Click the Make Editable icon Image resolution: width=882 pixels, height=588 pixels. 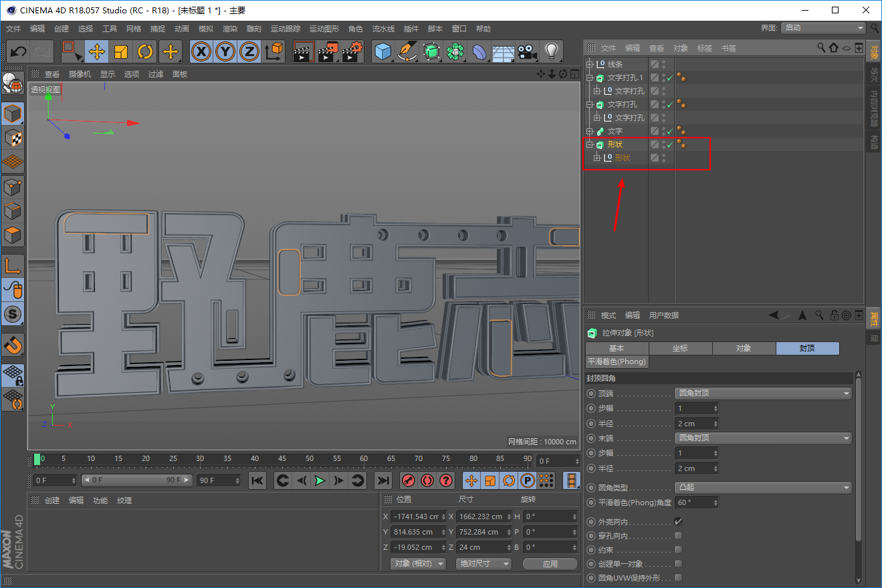[x=13, y=82]
